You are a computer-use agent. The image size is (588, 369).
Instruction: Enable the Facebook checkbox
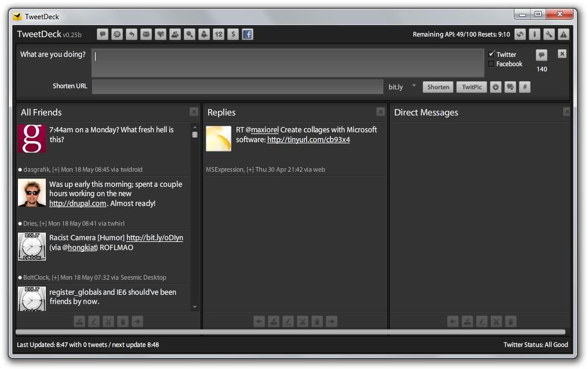pos(491,64)
